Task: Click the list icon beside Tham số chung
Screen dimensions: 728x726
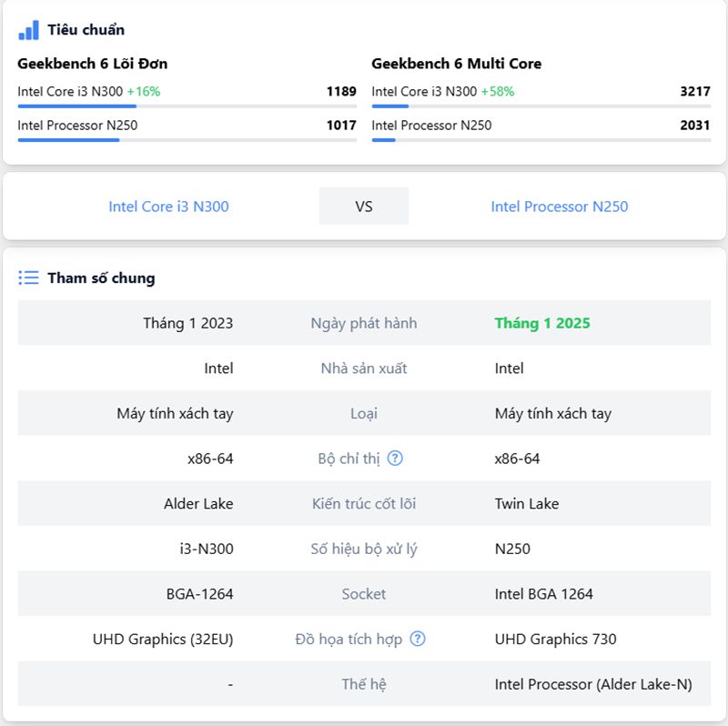Action: tap(28, 278)
